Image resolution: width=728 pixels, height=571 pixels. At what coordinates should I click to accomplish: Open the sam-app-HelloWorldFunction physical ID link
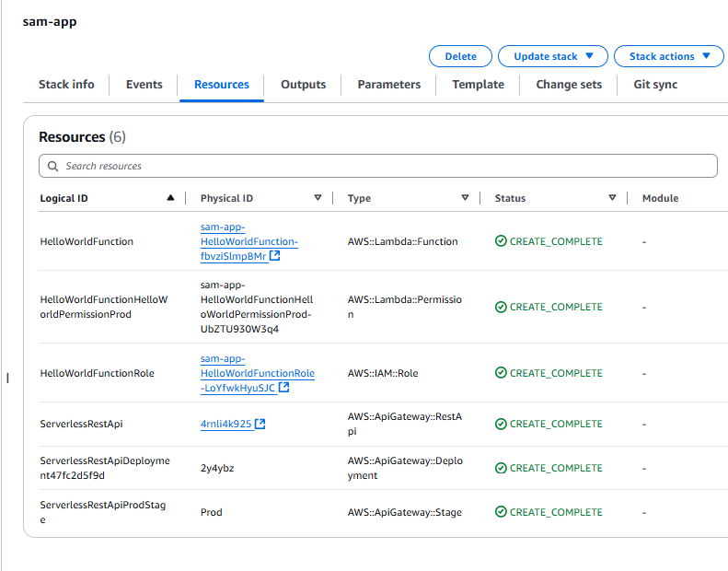pyautogui.click(x=248, y=241)
